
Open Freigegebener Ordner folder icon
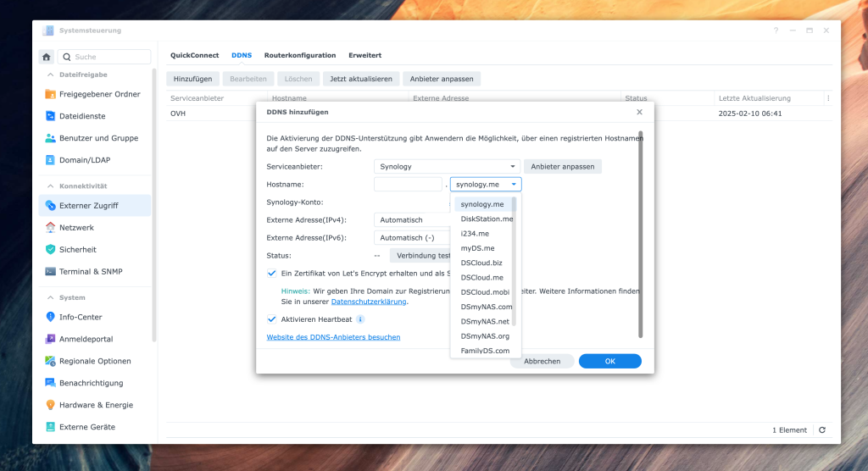coord(50,94)
